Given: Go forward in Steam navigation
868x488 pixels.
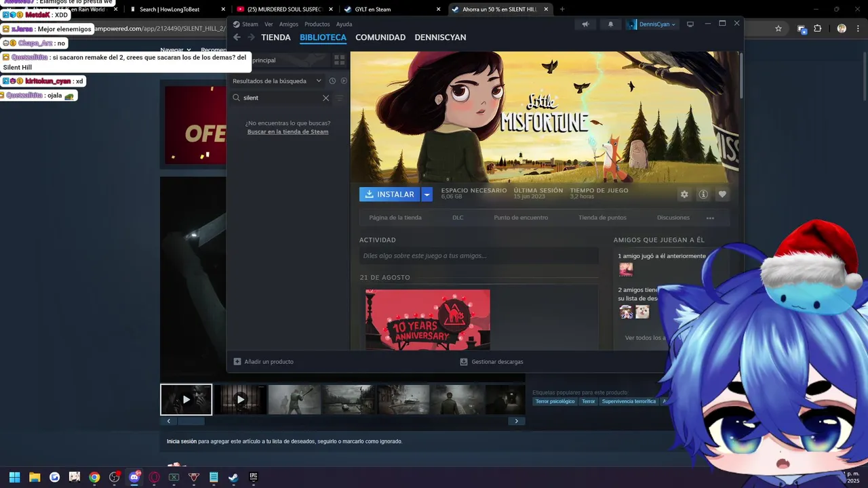Looking at the screenshot, I should [250, 37].
